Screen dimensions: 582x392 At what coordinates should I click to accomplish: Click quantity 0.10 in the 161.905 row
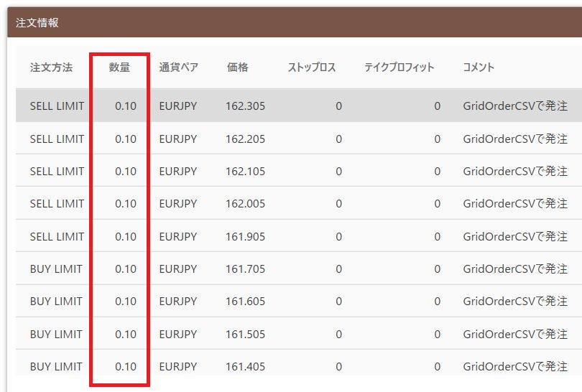[126, 237]
